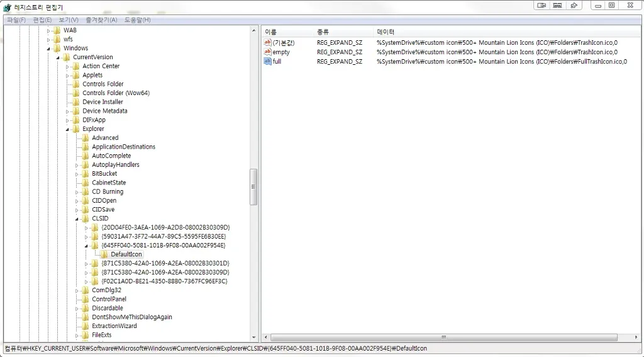
Task: Click the CabinetState folder icon
Action: coord(85,183)
